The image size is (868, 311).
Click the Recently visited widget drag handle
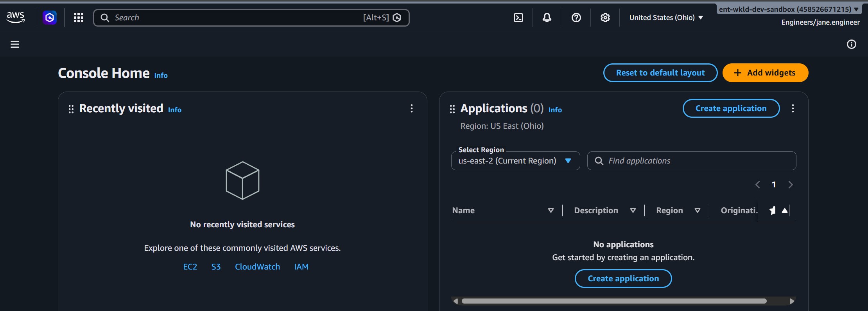[x=71, y=109]
